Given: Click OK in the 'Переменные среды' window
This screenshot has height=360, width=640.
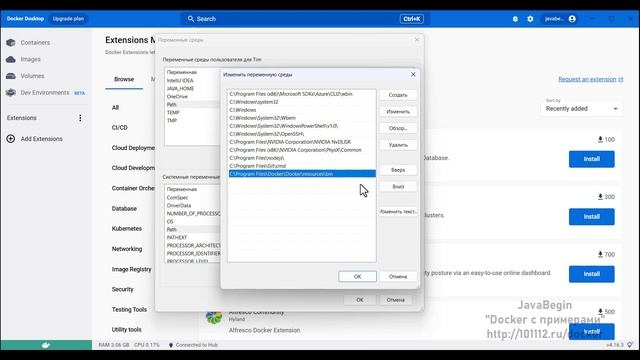Looking at the screenshot, I should [x=360, y=300].
